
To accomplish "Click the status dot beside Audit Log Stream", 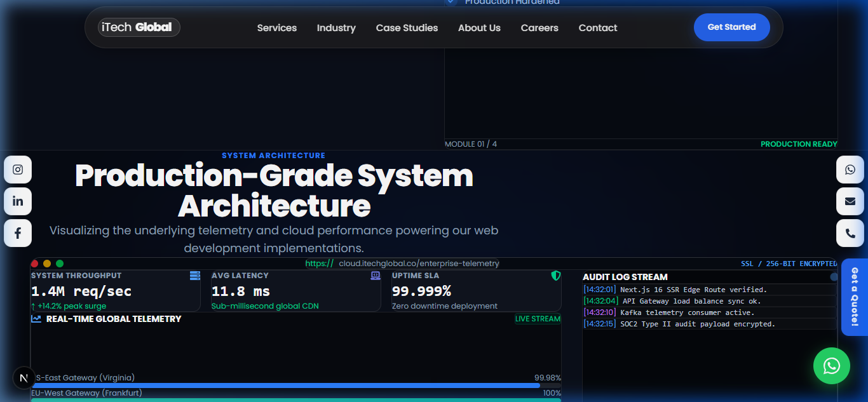I will point(834,277).
